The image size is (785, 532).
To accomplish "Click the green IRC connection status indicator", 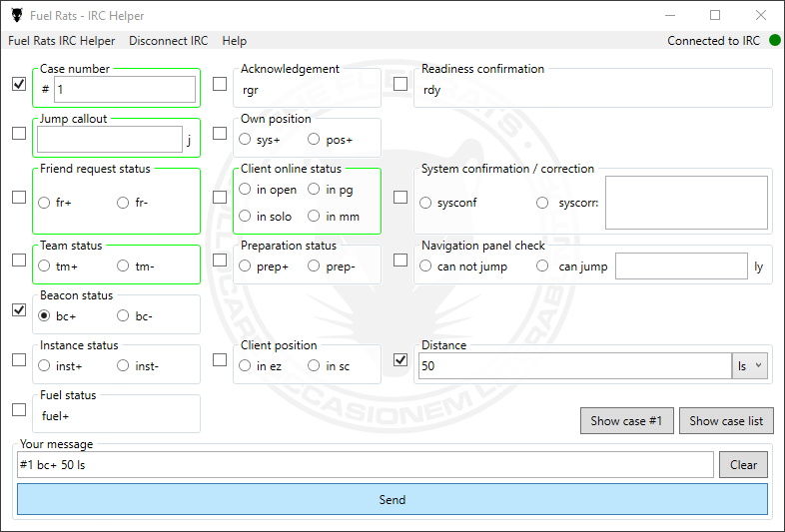I will coord(775,40).
